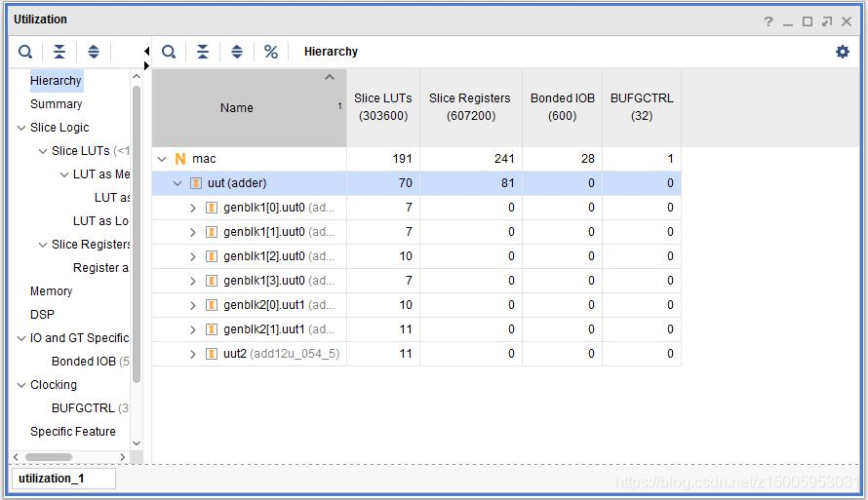
Task: Expand genblk2[1].uut1 row
Action: pyautogui.click(x=193, y=329)
